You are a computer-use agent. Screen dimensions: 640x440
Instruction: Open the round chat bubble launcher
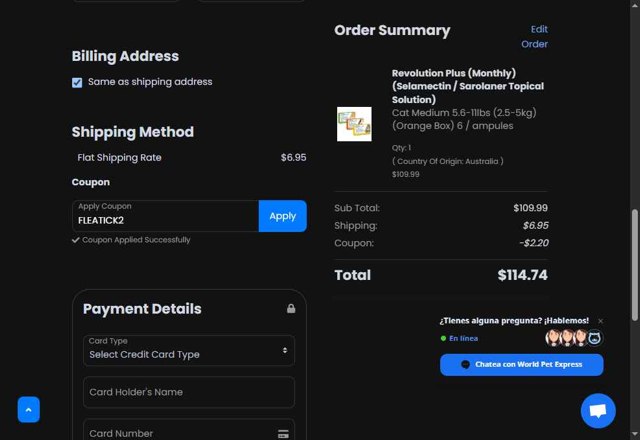pos(598,411)
